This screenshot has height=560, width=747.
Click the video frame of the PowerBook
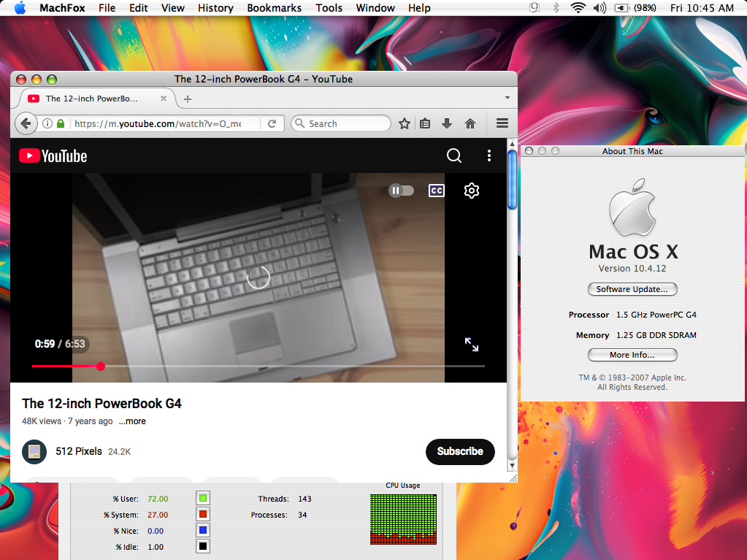coord(258,277)
